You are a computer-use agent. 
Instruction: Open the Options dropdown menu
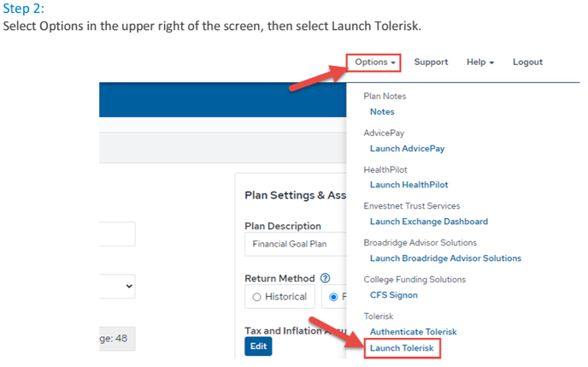[375, 62]
